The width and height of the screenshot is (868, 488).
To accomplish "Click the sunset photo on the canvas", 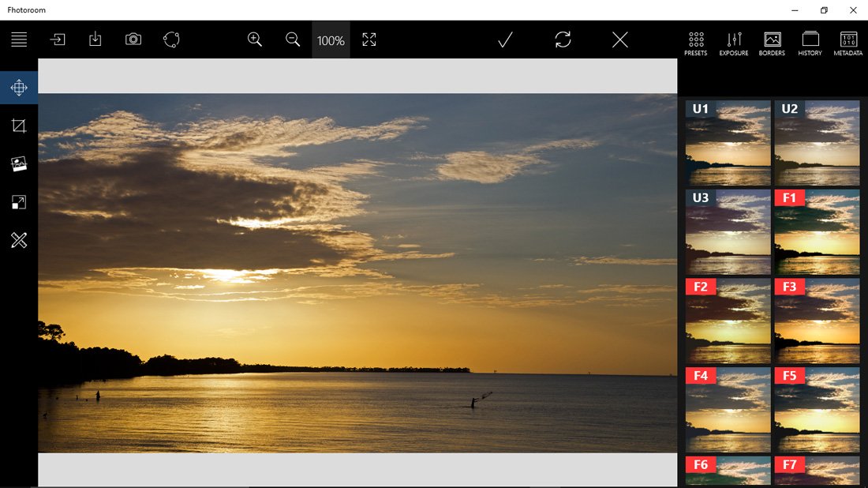I will 357,272.
